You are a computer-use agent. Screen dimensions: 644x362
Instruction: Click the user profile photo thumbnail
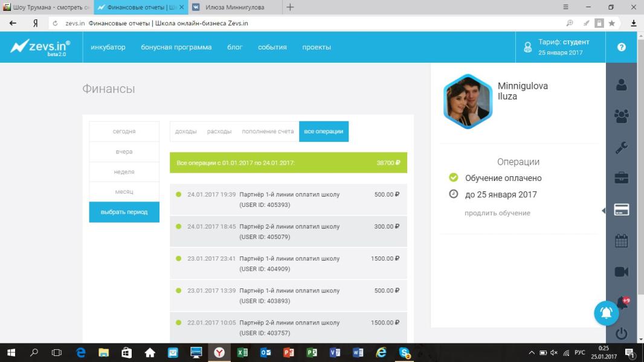(x=468, y=101)
